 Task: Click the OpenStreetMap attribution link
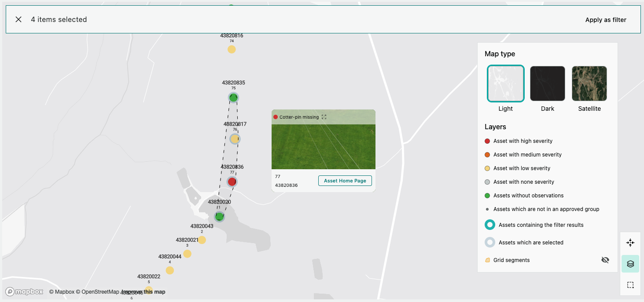pos(97,292)
